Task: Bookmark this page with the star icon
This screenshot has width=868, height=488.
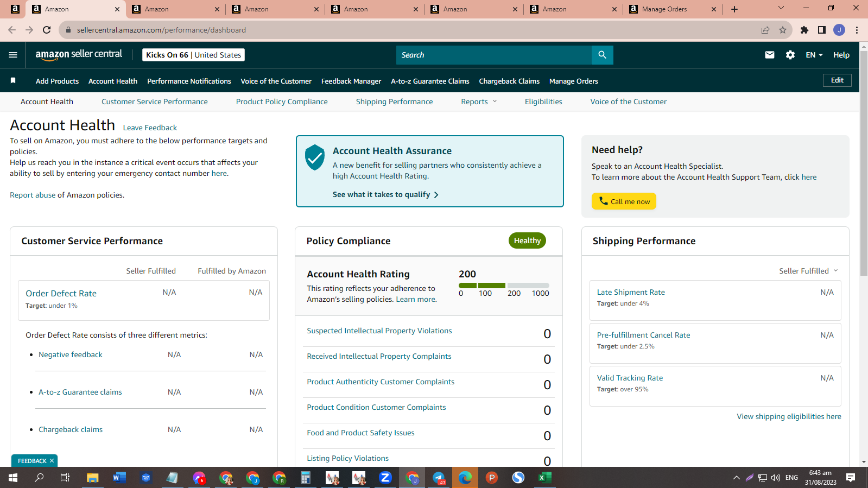Action: (x=783, y=30)
